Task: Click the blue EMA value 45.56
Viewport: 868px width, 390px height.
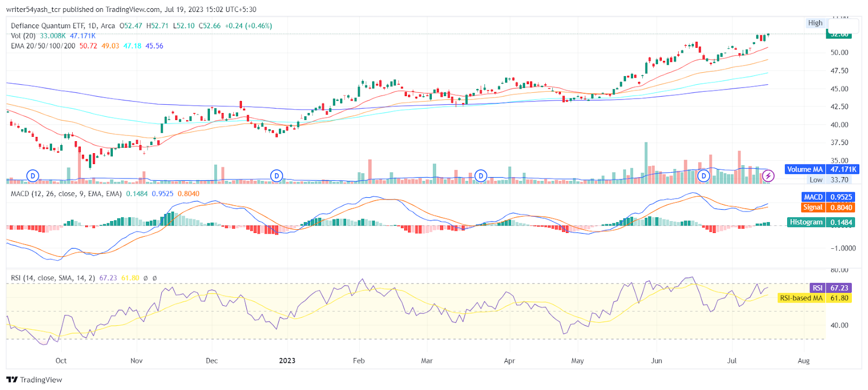Action: (154, 46)
